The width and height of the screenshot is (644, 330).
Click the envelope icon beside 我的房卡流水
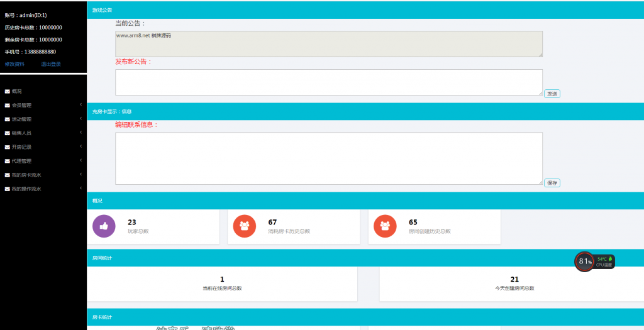tap(8, 175)
